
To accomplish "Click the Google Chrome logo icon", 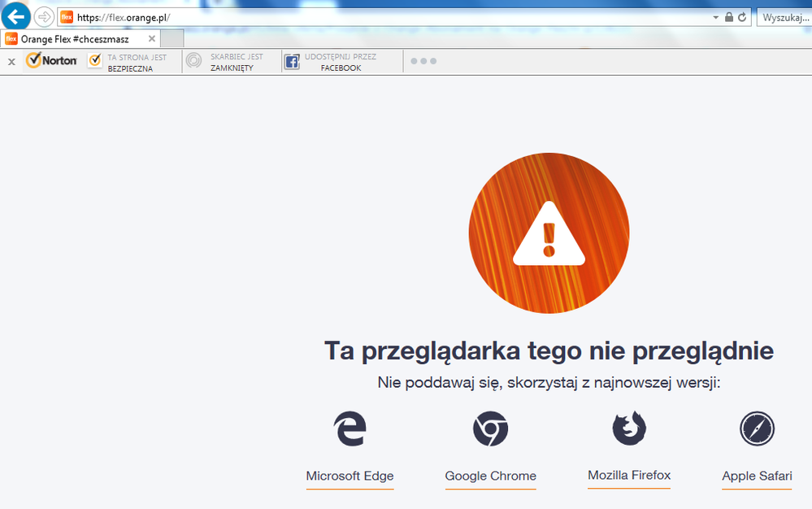I will point(490,429).
